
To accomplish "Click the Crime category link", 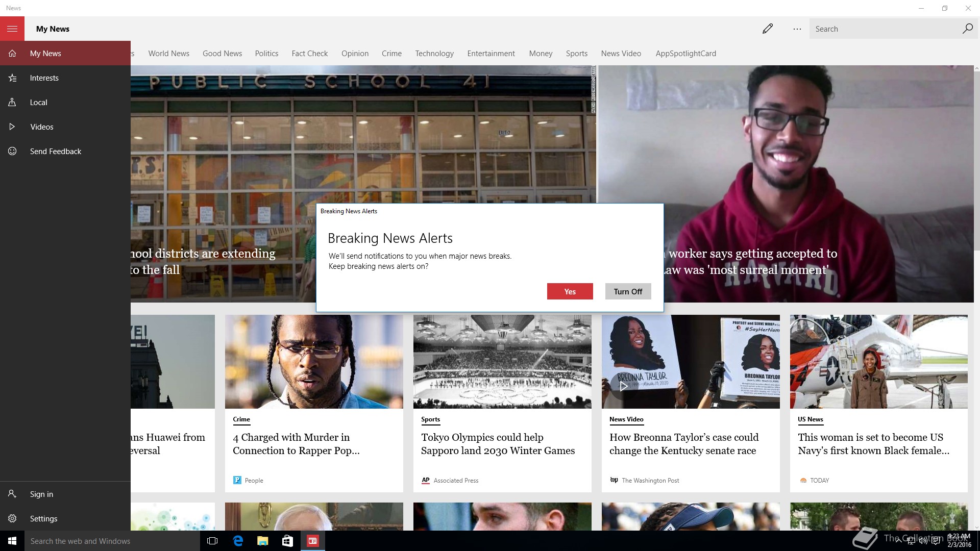I will coord(241,419).
